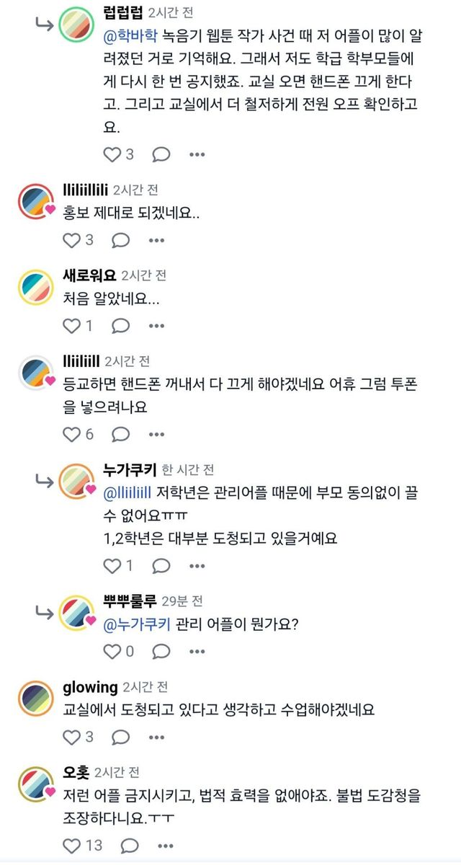Like 누가쿠키's reply
Image resolution: width=461 pixels, height=868 pixels.
tap(113, 566)
